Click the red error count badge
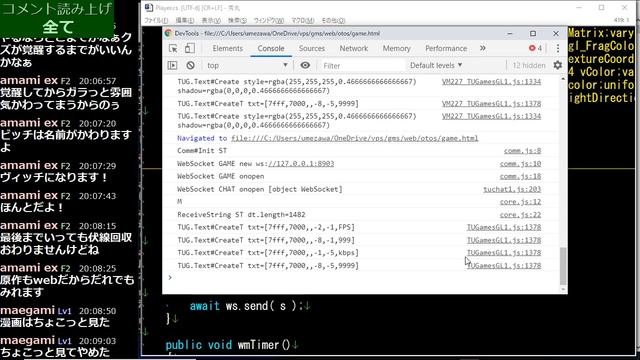640x360 pixels. coord(536,48)
